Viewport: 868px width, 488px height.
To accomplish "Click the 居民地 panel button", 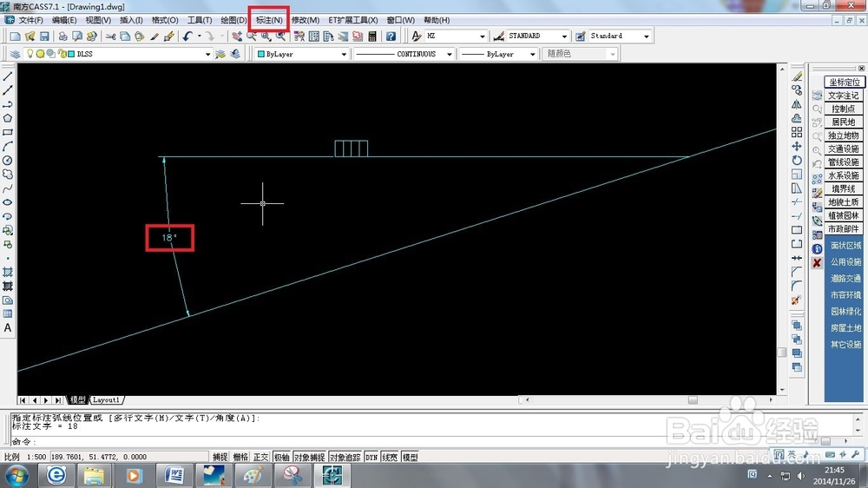I will point(845,122).
